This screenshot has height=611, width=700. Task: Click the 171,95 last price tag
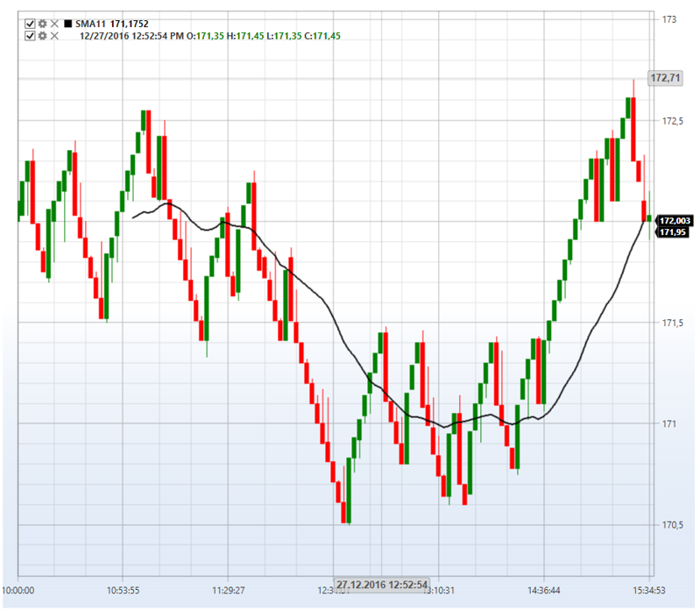(672, 232)
